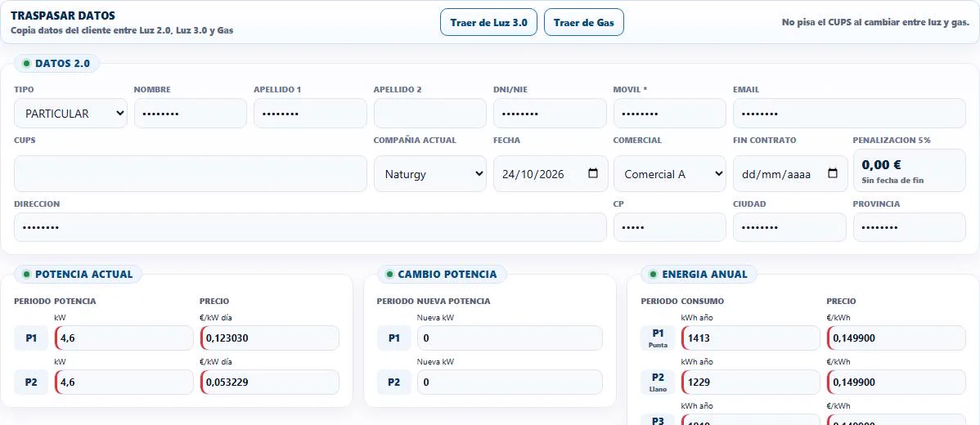
Task: Click Traer de Luz 3.0 button
Action: pyautogui.click(x=488, y=22)
